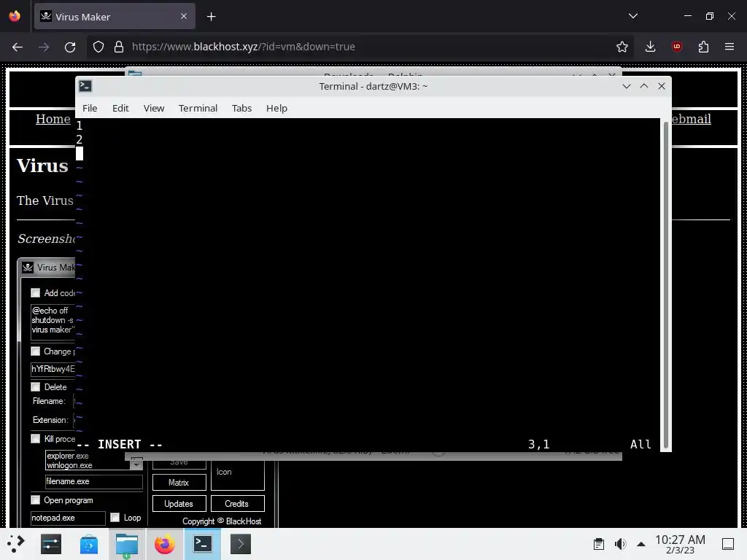Open the uBlock Origin extension

click(677, 47)
